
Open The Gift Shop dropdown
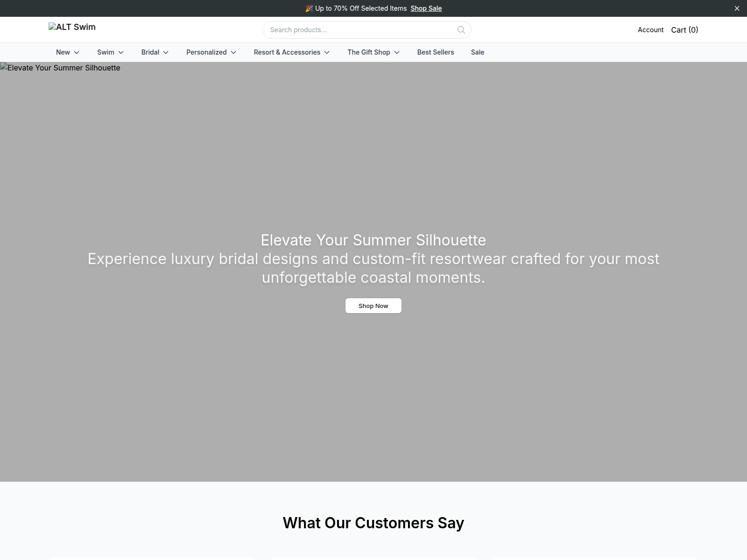[373, 52]
